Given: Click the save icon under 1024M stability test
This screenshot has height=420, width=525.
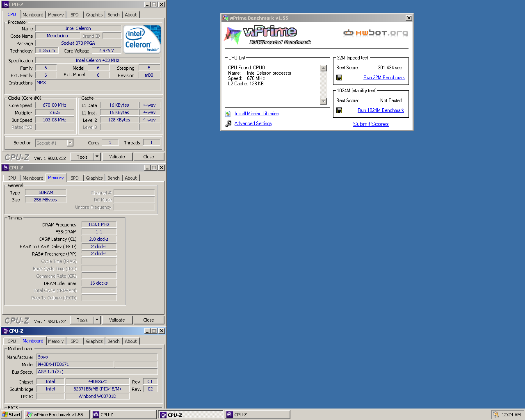Looking at the screenshot, I should (339, 110).
